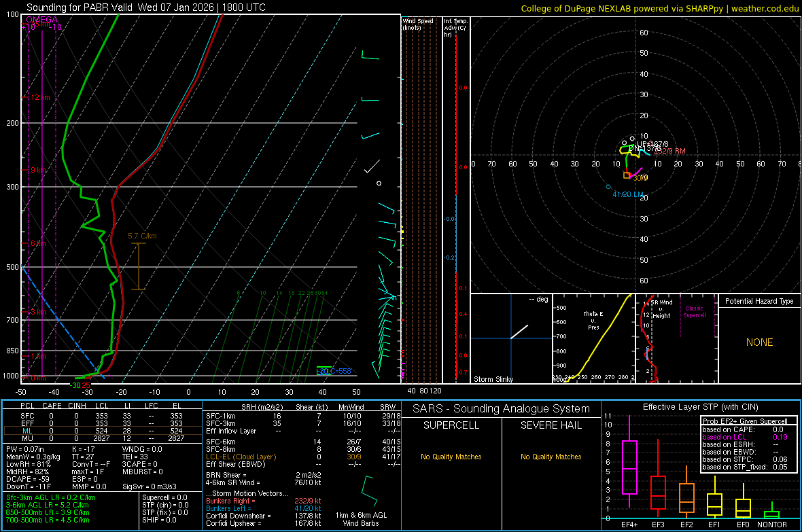Select the MU parcel row
The width and height of the screenshot is (802, 532).
102,438
